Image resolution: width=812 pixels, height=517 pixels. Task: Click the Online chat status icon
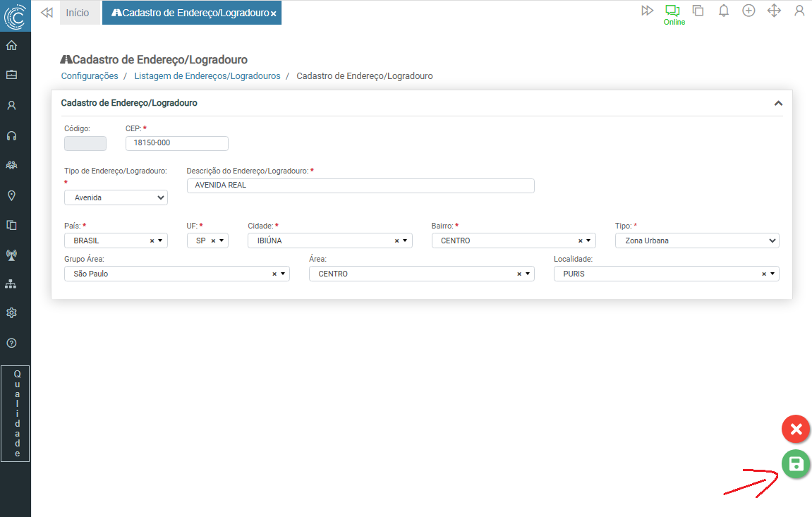pyautogui.click(x=673, y=11)
